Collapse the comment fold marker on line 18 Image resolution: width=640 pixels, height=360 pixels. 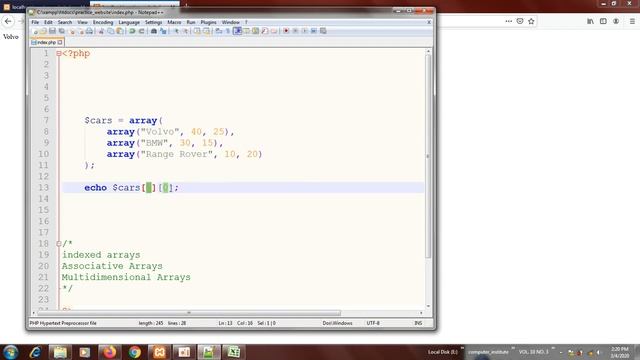59,244
